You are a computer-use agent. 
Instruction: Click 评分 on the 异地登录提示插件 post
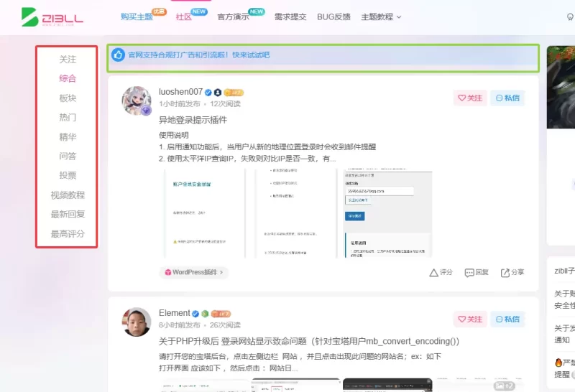[x=441, y=272]
